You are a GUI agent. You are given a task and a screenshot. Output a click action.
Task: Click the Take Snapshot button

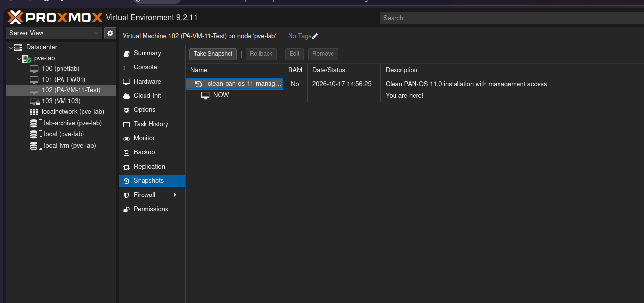click(x=213, y=54)
